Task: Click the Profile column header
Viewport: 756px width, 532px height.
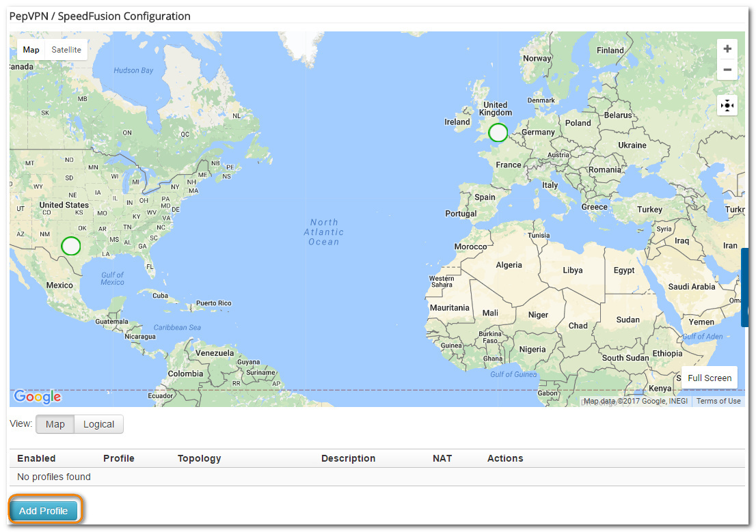Action: coord(118,458)
